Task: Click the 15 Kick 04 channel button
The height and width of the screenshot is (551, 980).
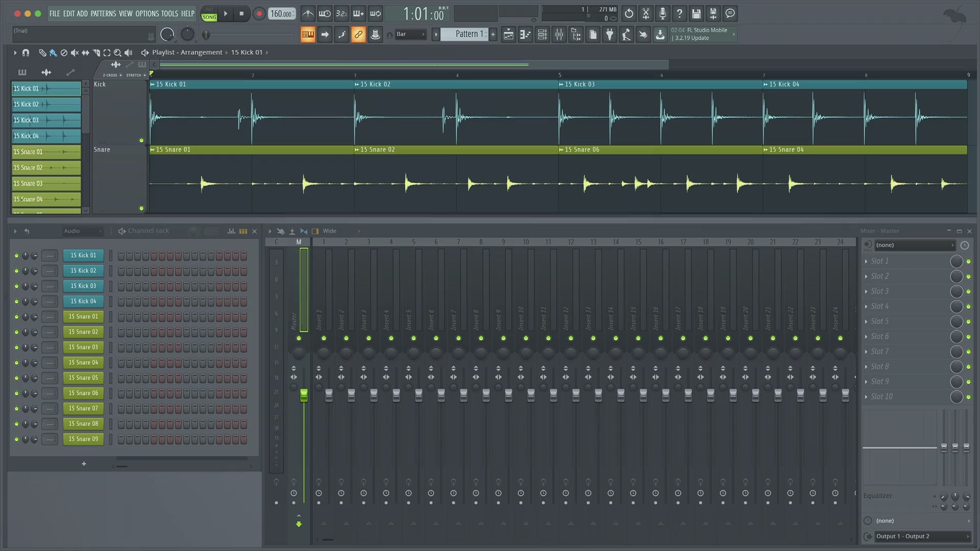Action: 83,301
